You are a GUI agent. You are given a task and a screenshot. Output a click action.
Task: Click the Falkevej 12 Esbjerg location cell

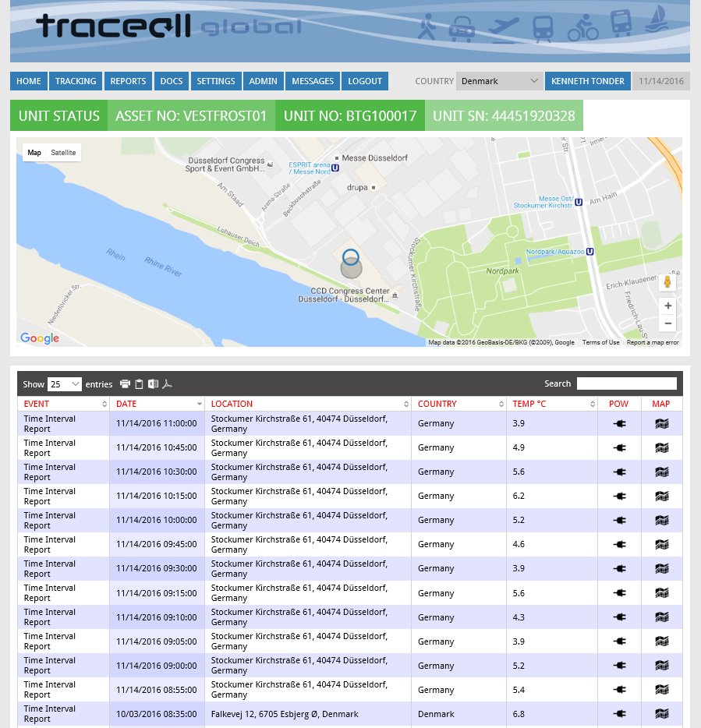coord(308,714)
